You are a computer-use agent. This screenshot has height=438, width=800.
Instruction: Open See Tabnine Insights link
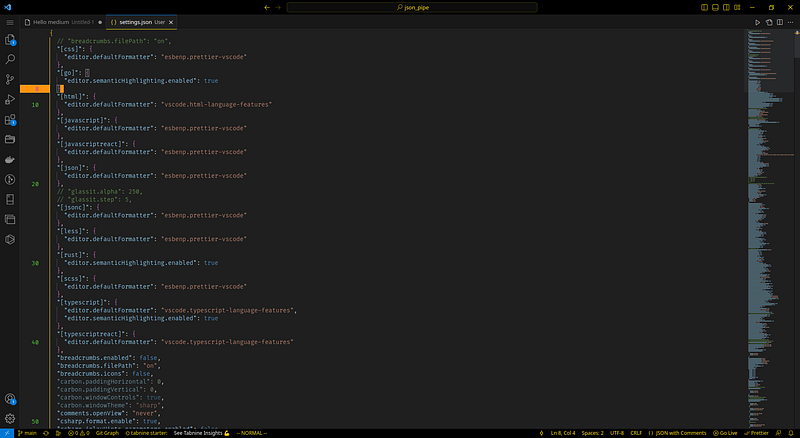(x=202, y=433)
